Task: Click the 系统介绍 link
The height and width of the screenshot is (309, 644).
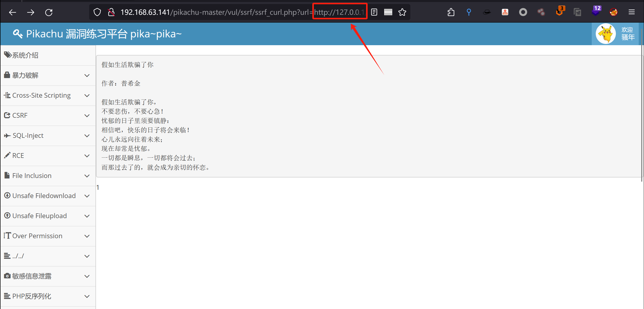Action: [x=25, y=55]
